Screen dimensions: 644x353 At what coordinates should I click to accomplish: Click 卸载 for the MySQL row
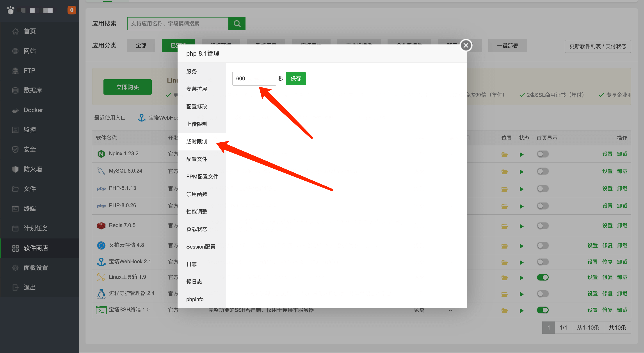622,171
